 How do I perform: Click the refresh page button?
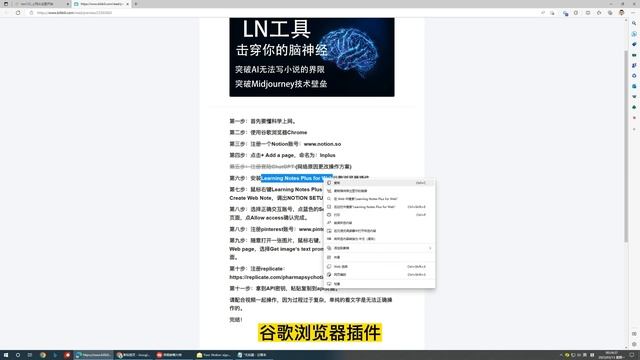click(18, 13)
